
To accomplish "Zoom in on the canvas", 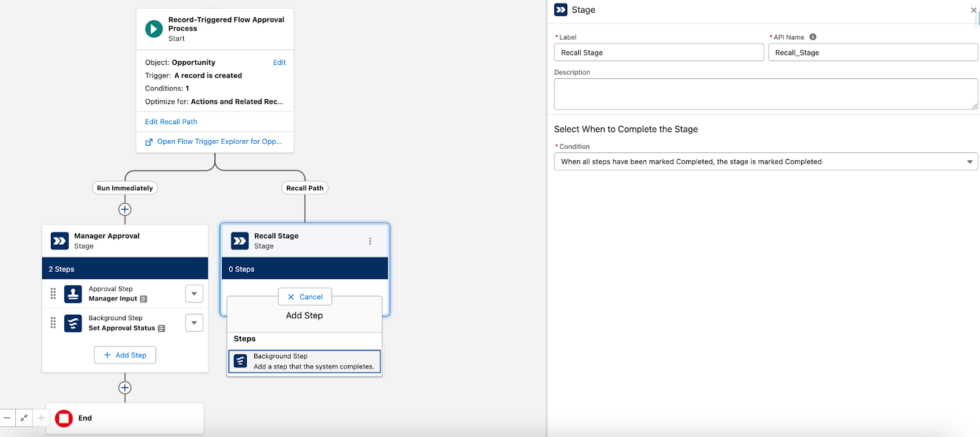I will point(41,417).
